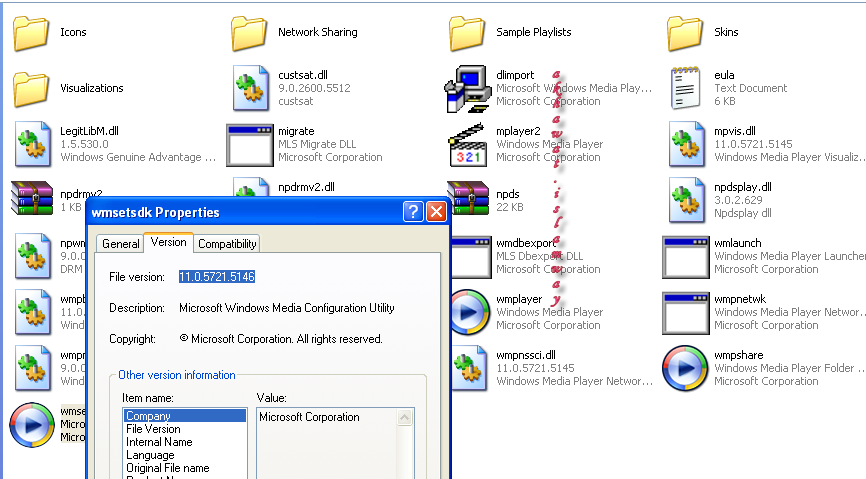Switch to the Version tab
Viewport: 866px width, 479px height.
pyautogui.click(x=168, y=242)
